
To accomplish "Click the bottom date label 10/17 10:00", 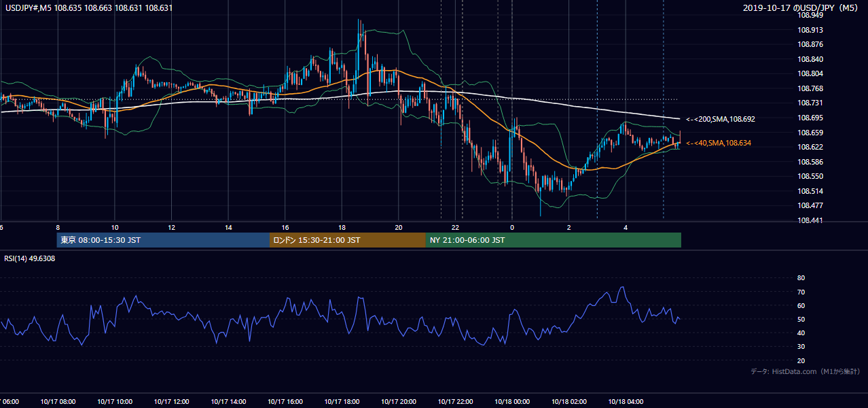I will [x=115, y=402].
